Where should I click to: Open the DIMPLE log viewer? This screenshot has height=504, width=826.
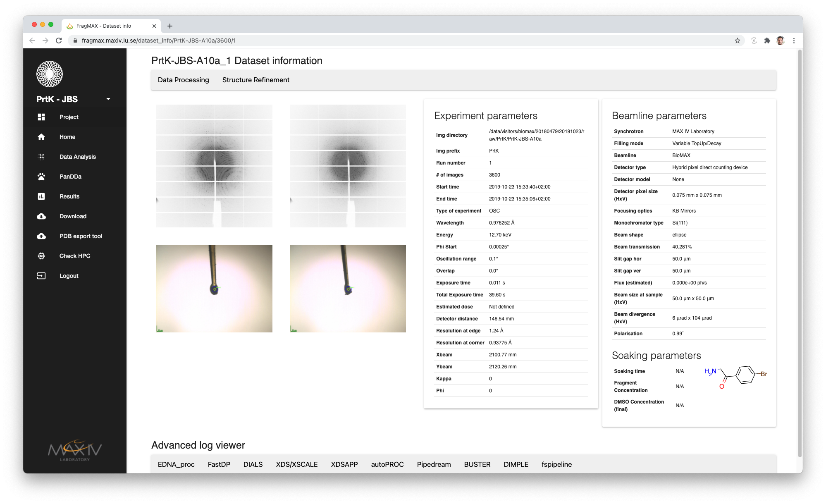(516, 464)
